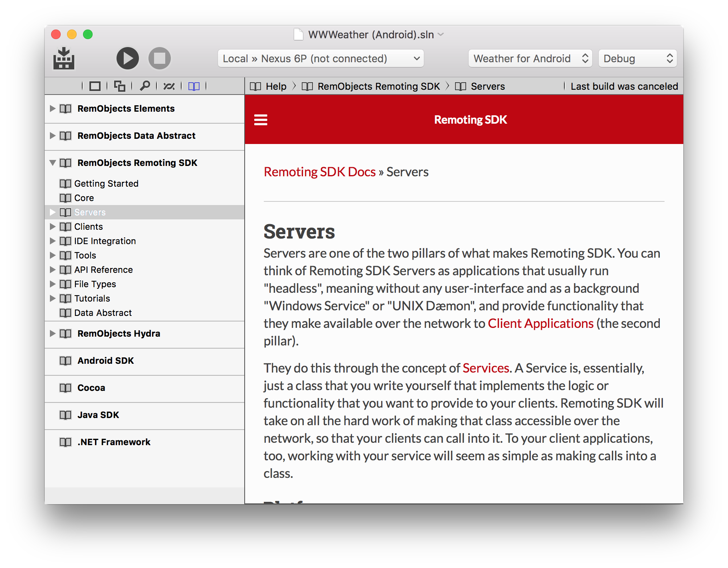Image resolution: width=728 pixels, height=568 pixels.
Task: Open the Cocoa help section
Action: pyautogui.click(x=91, y=388)
